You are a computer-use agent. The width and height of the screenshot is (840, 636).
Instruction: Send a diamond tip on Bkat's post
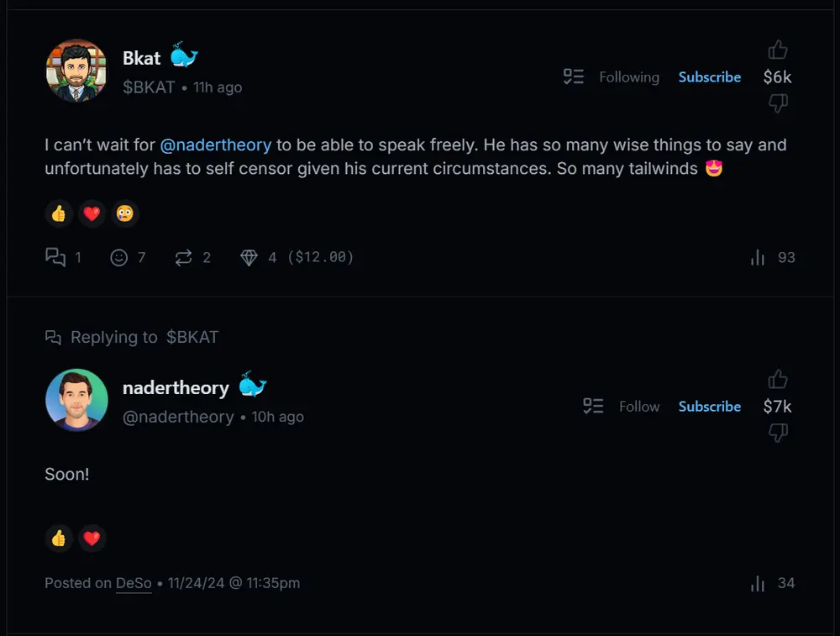pyautogui.click(x=249, y=257)
